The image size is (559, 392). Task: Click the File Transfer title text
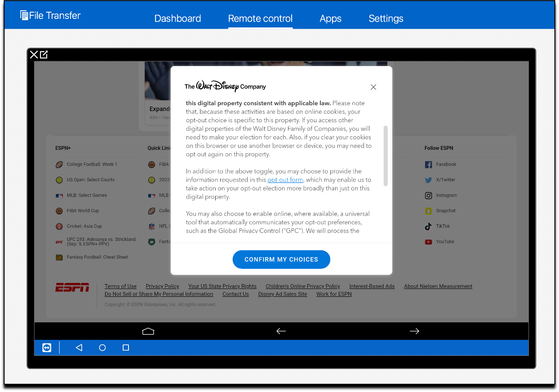click(x=55, y=15)
